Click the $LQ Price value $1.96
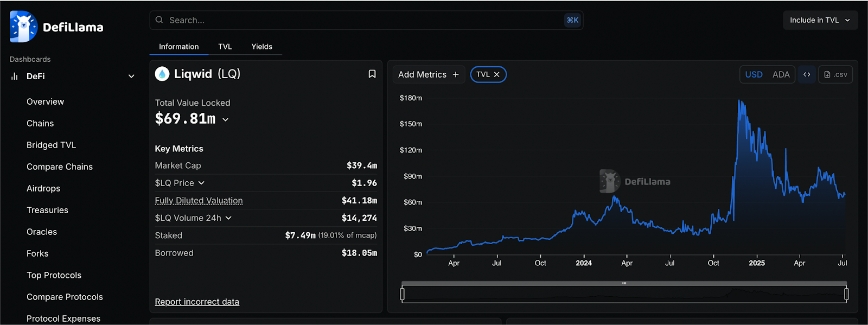The width and height of the screenshot is (868, 325). coord(364,183)
